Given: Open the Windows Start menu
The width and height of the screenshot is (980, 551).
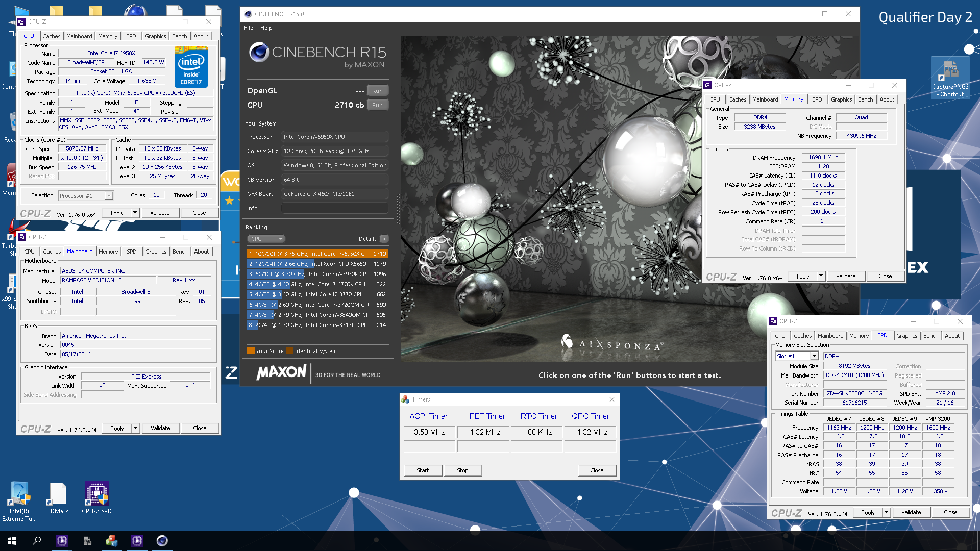Looking at the screenshot, I should click(12, 540).
